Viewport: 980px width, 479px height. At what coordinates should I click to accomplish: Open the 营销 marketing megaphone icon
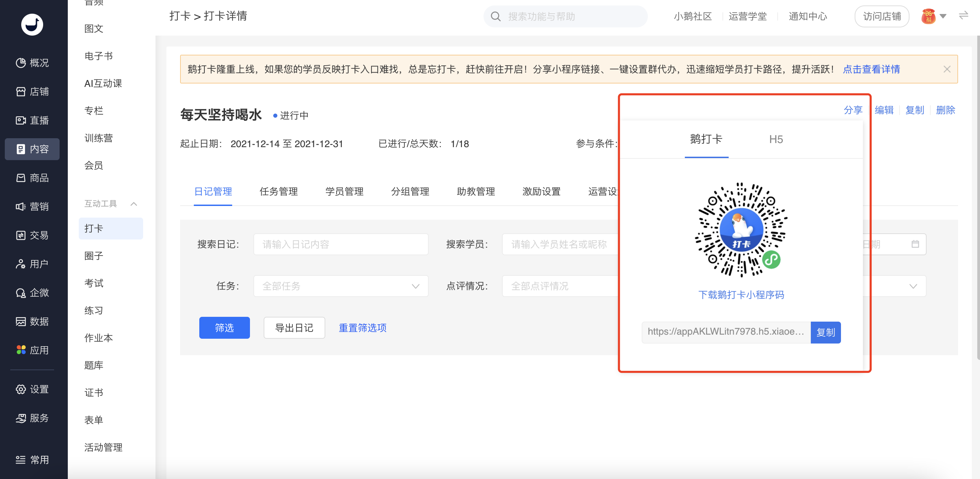coord(21,206)
